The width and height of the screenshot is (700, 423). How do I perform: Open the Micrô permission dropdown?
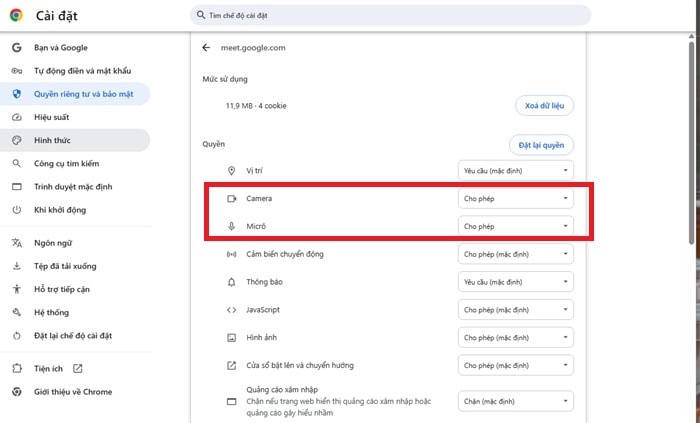516,226
